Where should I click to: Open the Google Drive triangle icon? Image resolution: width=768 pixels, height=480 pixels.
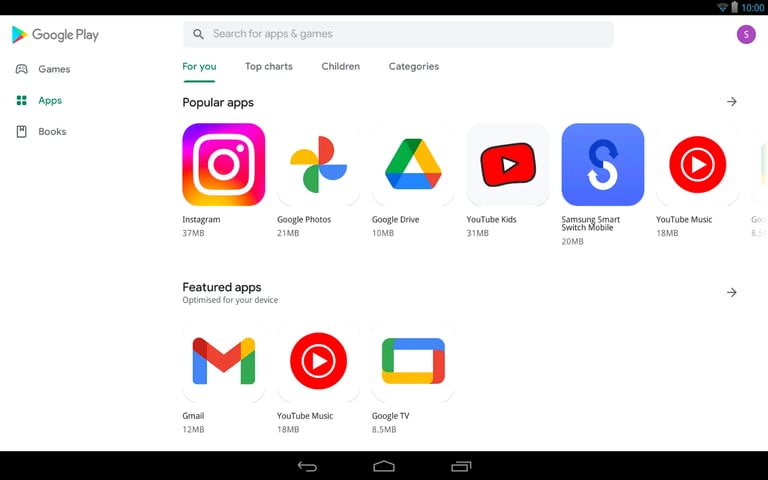(x=413, y=165)
